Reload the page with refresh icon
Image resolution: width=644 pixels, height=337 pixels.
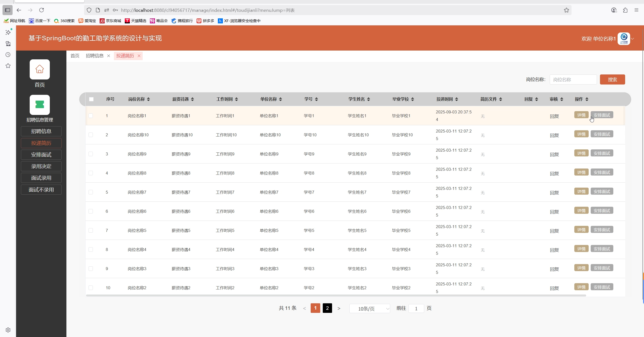point(42,10)
